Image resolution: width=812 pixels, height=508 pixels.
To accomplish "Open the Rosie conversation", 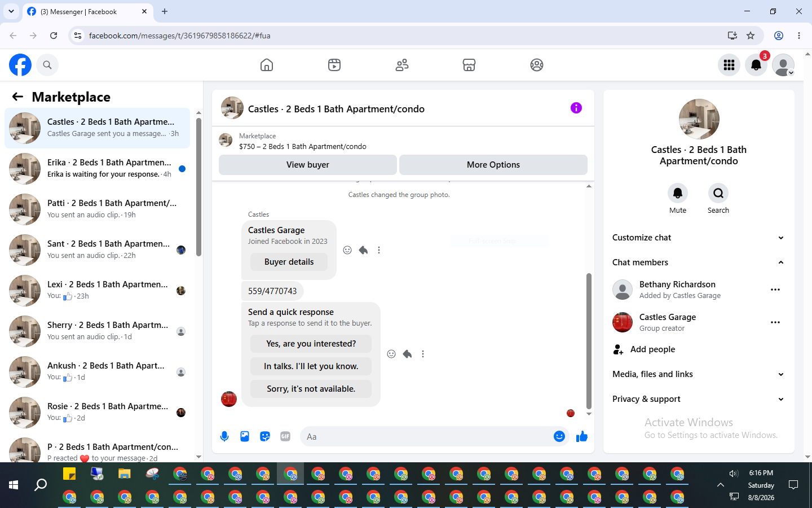I will pyautogui.click(x=98, y=413).
